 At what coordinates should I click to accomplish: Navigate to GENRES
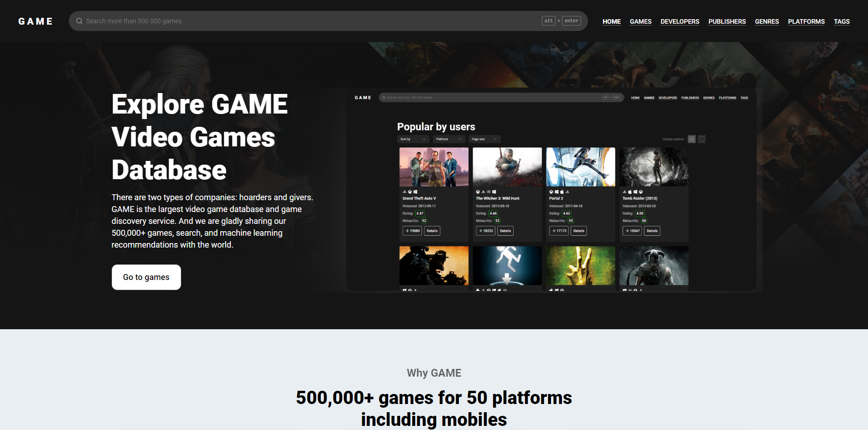tap(767, 21)
